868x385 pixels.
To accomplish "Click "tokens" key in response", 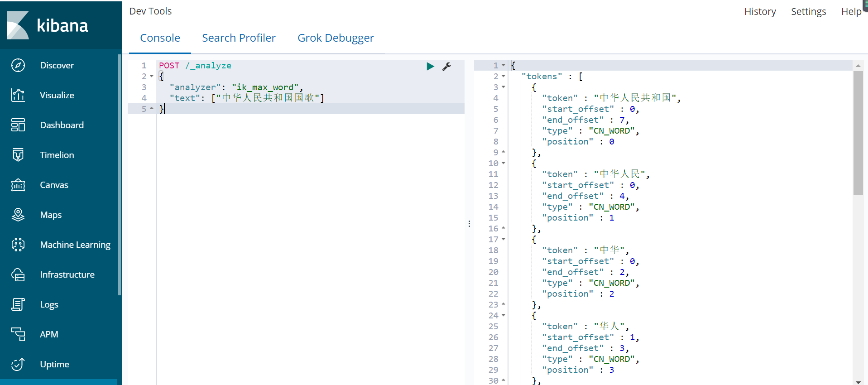I will coord(542,77).
